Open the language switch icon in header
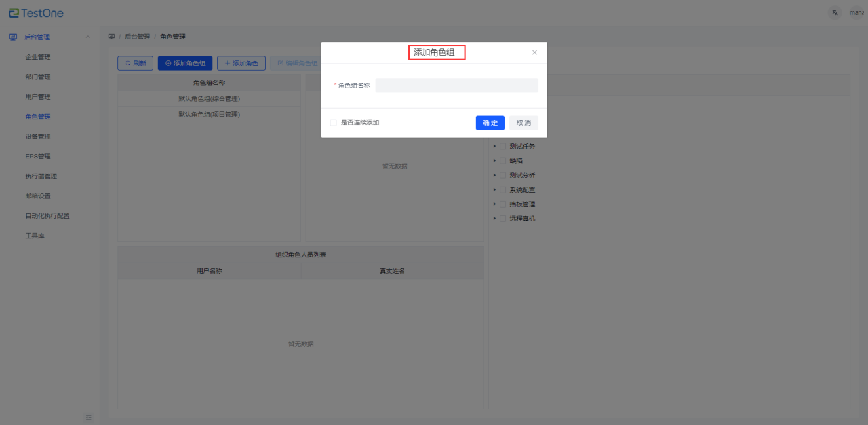868x425 pixels. pos(835,12)
